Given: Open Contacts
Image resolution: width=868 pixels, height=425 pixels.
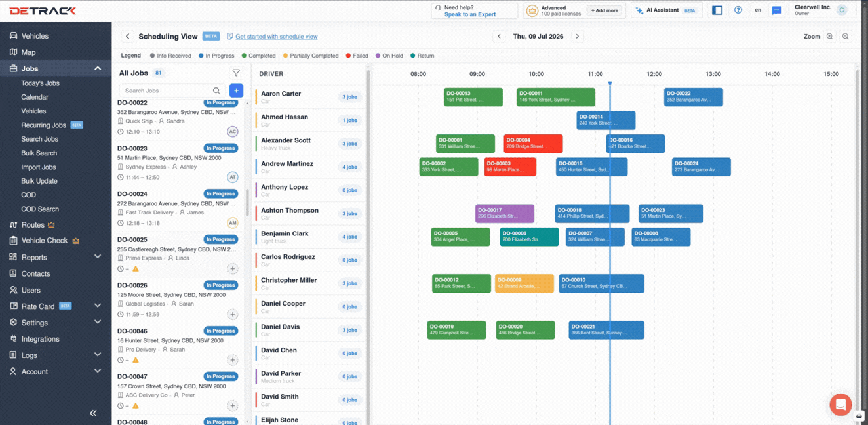Looking at the screenshot, I should 35,274.
